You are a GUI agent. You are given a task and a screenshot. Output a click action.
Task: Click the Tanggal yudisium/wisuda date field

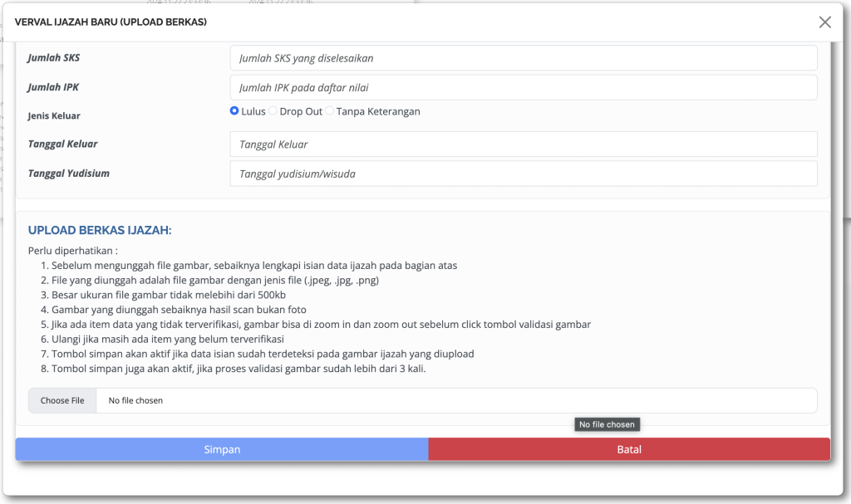[x=523, y=174]
